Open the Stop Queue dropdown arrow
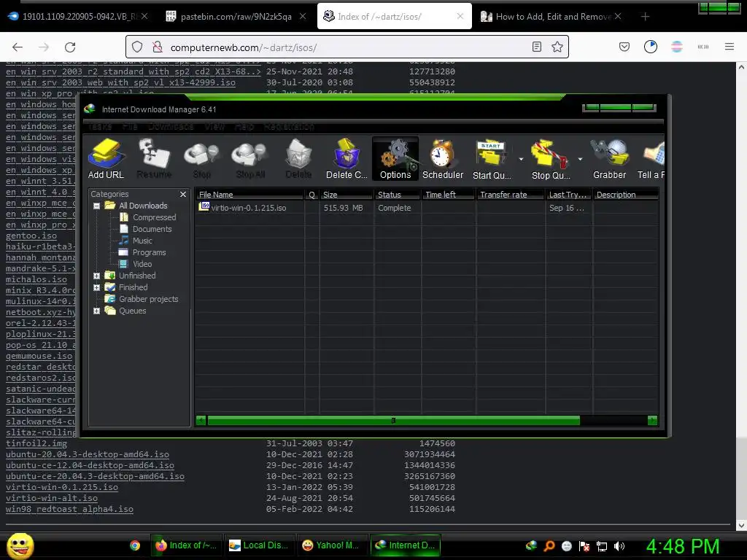The width and height of the screenshot is (747, 560). point(580,159)
